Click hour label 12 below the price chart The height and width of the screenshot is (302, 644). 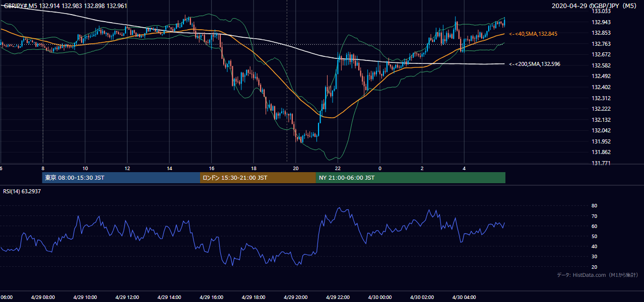click(x=127, y=169)
